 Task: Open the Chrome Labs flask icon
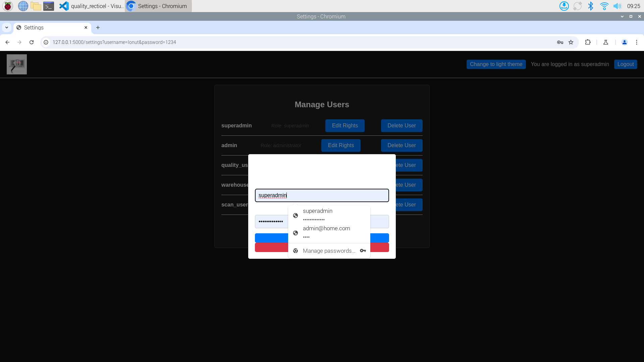(x=606, y=42)
